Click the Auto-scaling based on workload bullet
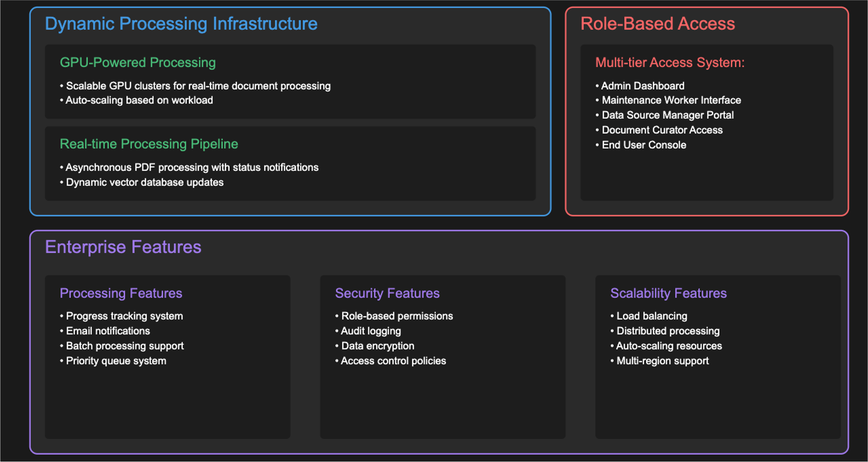 point(139,100)
